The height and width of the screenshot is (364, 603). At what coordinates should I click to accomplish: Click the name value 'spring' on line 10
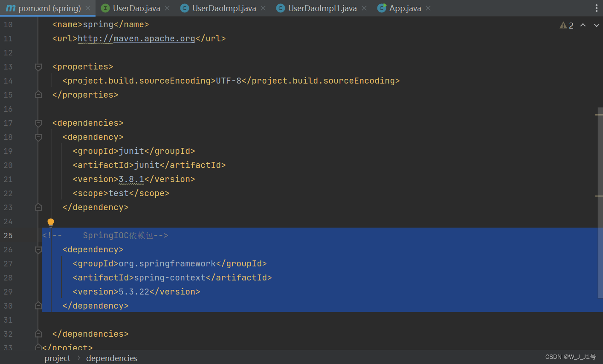pos(98,24)
